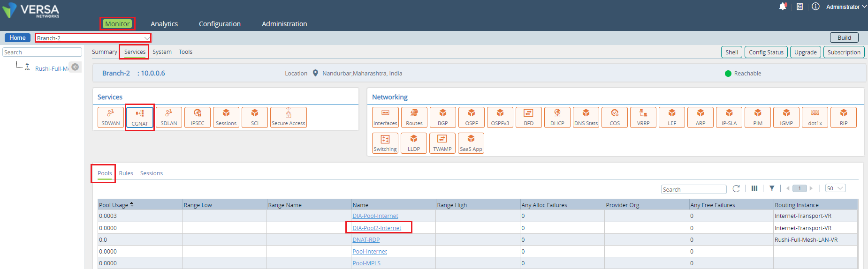
Task: Go to next table page
Action: (x=811, y=188)
